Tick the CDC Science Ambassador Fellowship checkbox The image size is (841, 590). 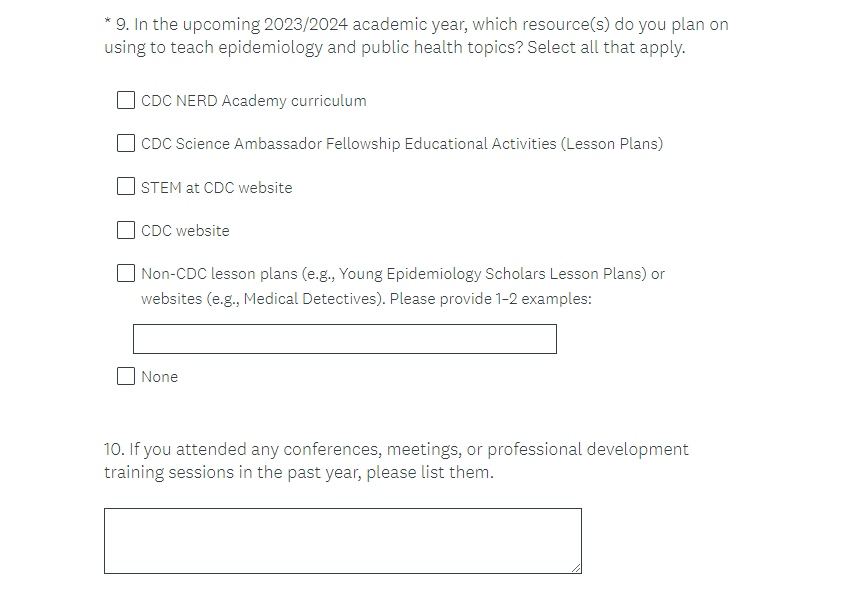[126, 143]
